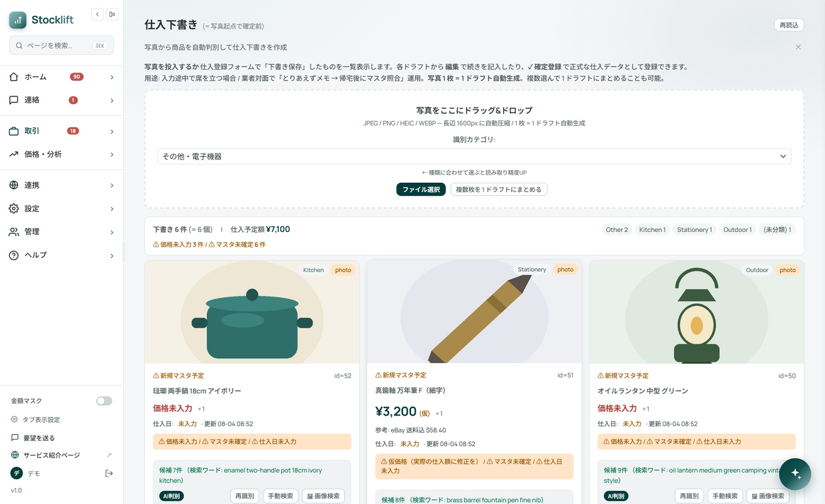Expand the 取引 chevron

pyautogui.click(x=112, y=131)
